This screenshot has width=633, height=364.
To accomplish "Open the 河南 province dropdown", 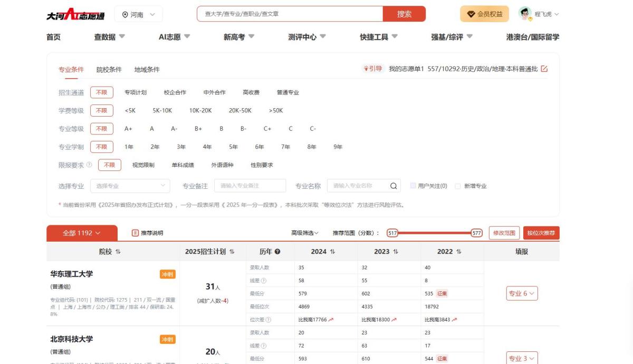I will [x=138, y=14].
